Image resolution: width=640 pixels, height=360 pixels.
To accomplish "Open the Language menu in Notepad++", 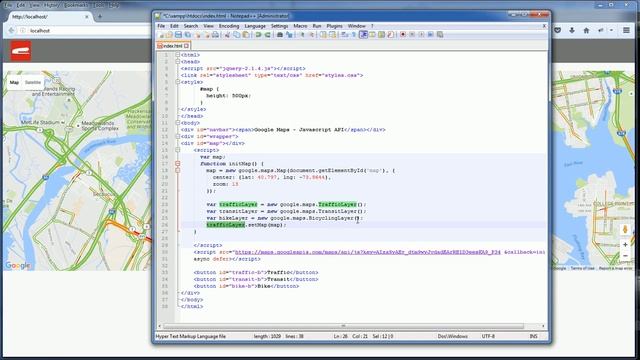I will click(x=255, y=26).
